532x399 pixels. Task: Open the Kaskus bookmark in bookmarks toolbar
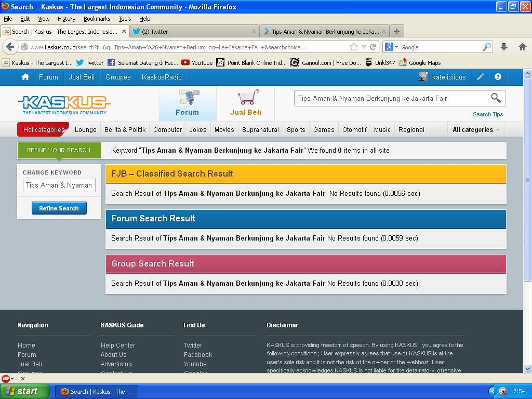pyautogui.click(x=37, y=63)
